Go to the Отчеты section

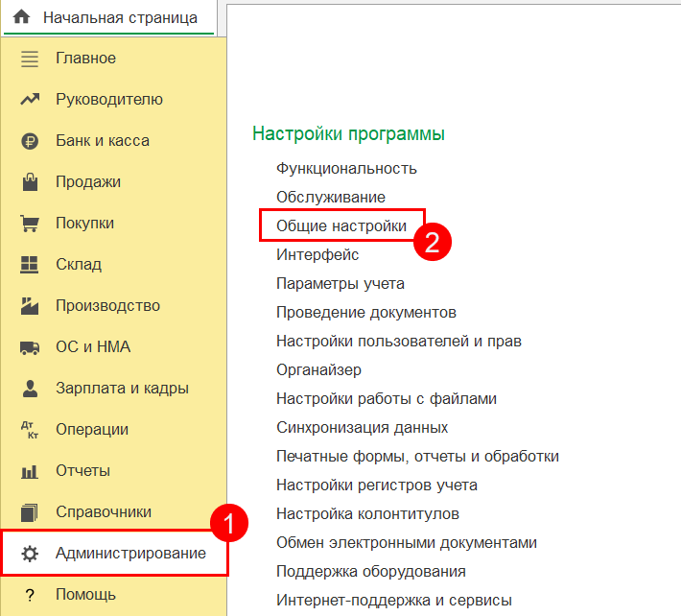pos(82,470)
